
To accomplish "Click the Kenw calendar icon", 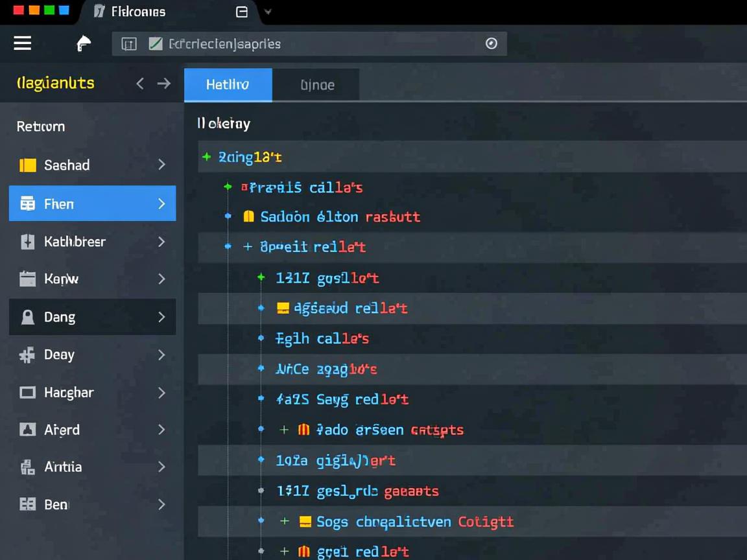I will (27, 279).
